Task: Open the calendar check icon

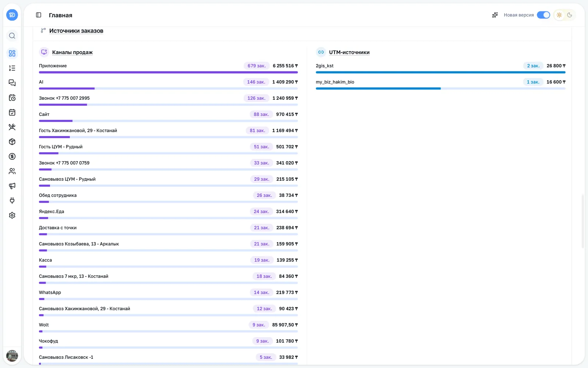Action: tap(12, 112)
